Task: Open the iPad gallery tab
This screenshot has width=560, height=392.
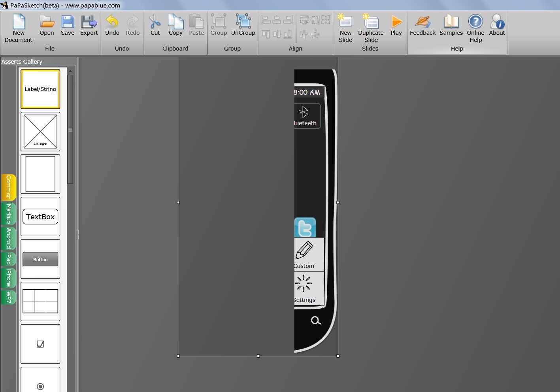Action: (9, 259)
